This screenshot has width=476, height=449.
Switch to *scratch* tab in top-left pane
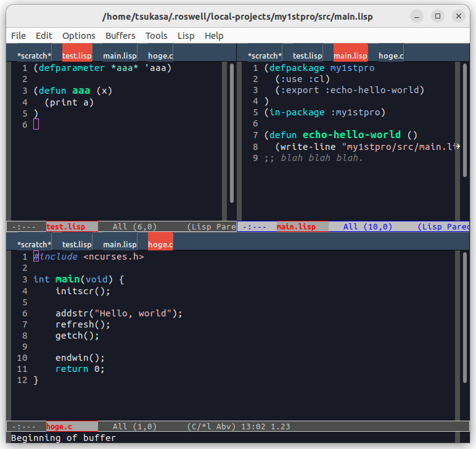(34, 56)
